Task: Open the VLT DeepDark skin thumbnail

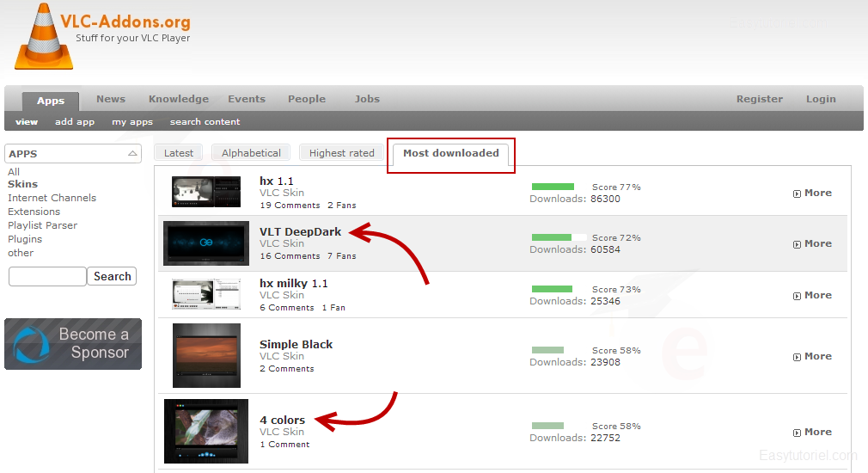Action: [x=206, y=243]
